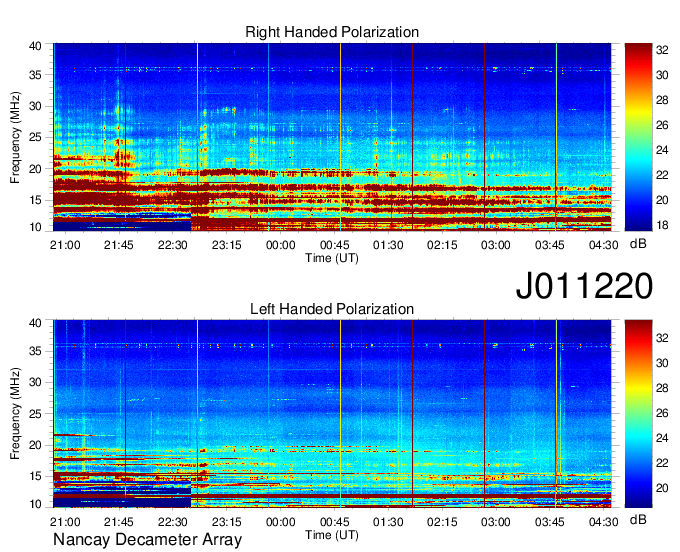The width and height of the screenshot is (680, 552).
Task: Click the 30 MHz tick on Left Handed plot
Action: [35, 382]
